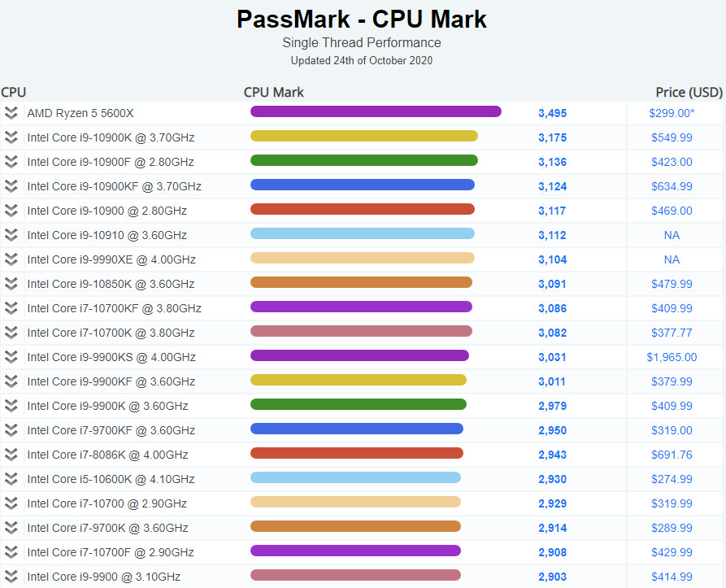
Task: Open Intel Core i9-10900F @ 2.80GHz page
Action: pos(111,162)
